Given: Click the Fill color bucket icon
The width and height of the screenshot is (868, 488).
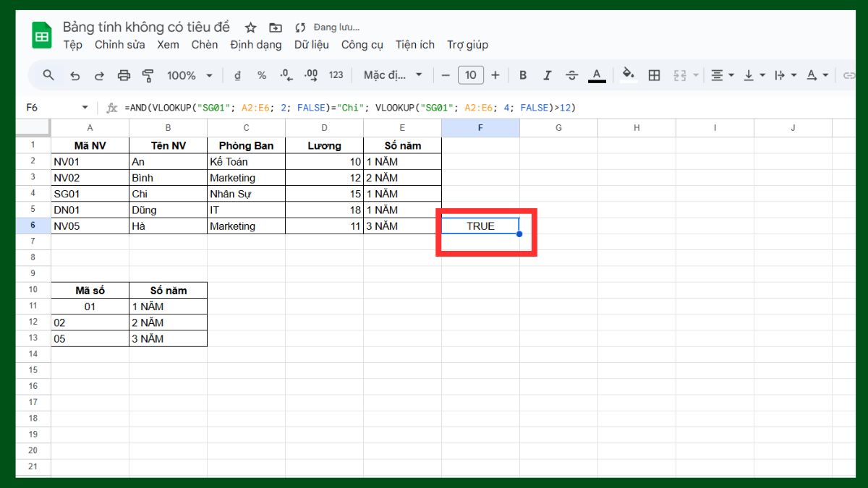Looking at the screenshot, I should click(627, 74).
